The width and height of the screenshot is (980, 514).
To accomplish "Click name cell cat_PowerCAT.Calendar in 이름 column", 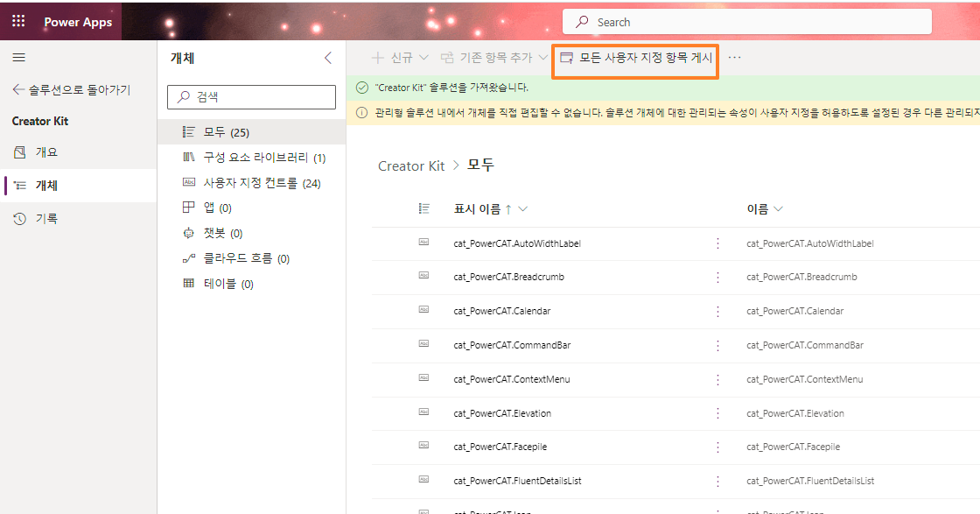I will [795, 311].
